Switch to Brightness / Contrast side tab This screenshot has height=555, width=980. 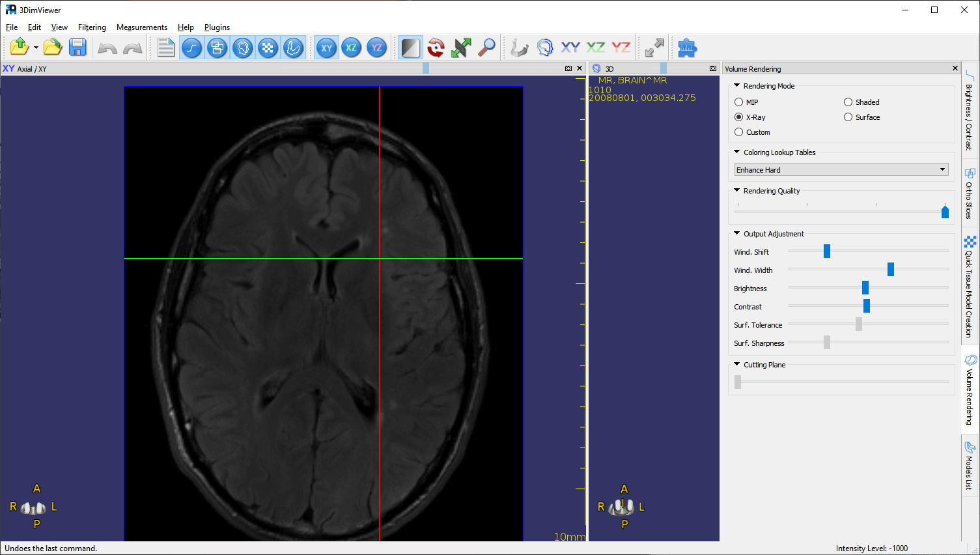pos(970,111)
